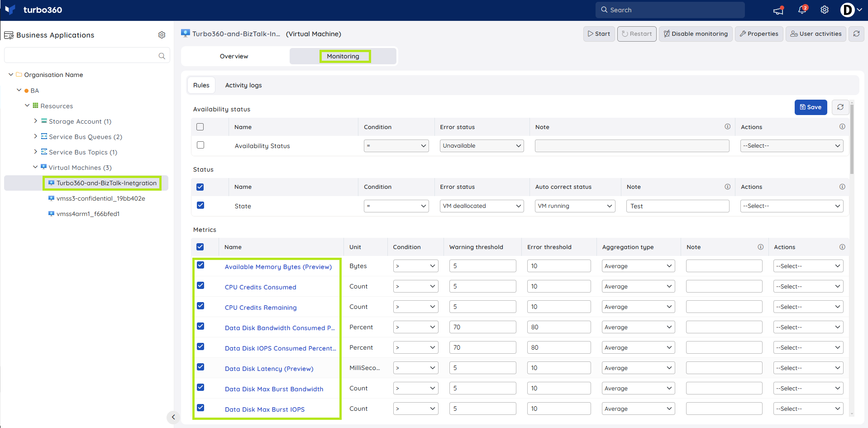Click the Resources grid icon
The image size is (868, 428).
[x=35, y=106]
